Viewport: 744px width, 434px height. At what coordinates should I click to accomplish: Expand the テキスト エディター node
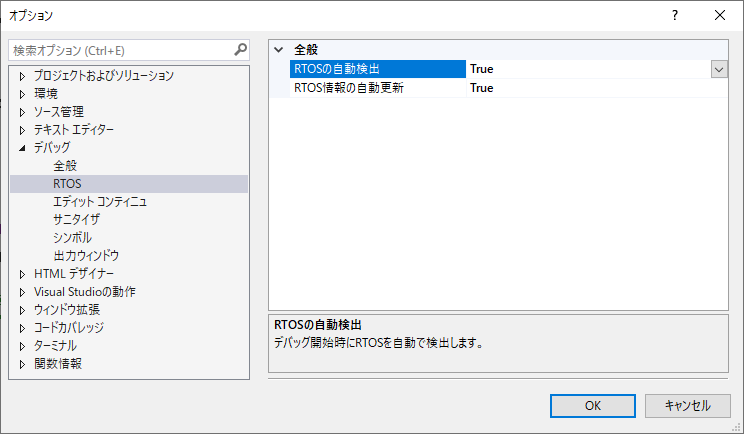[23, 130]
